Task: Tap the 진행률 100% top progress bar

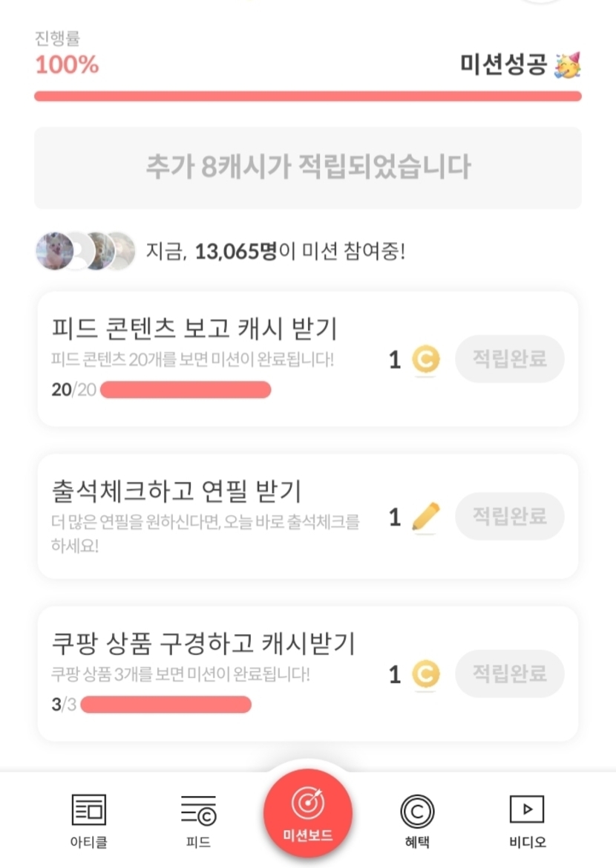Action: coord(308,97)
